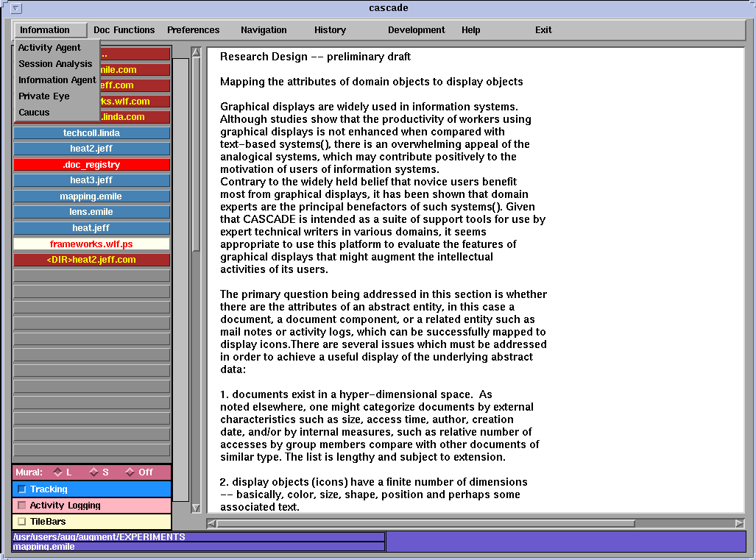
Task: Open the heat.jeff document
Action: coord(91,228)
